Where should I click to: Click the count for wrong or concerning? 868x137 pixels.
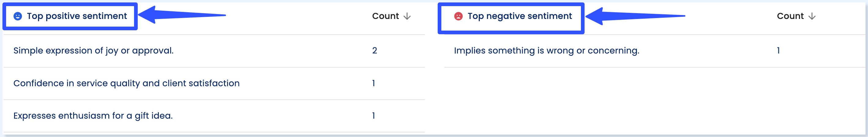(x=778, y=50)
